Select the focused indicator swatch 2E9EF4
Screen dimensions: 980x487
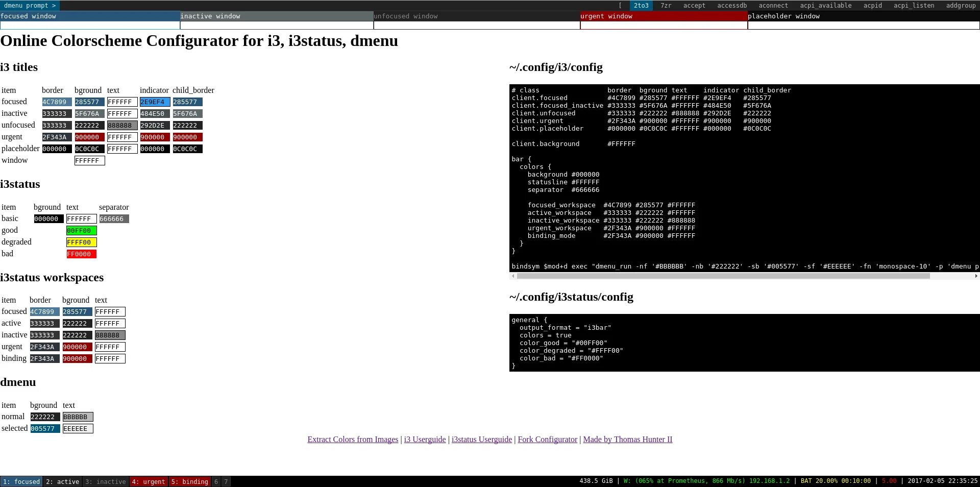[x=155, y=102]
